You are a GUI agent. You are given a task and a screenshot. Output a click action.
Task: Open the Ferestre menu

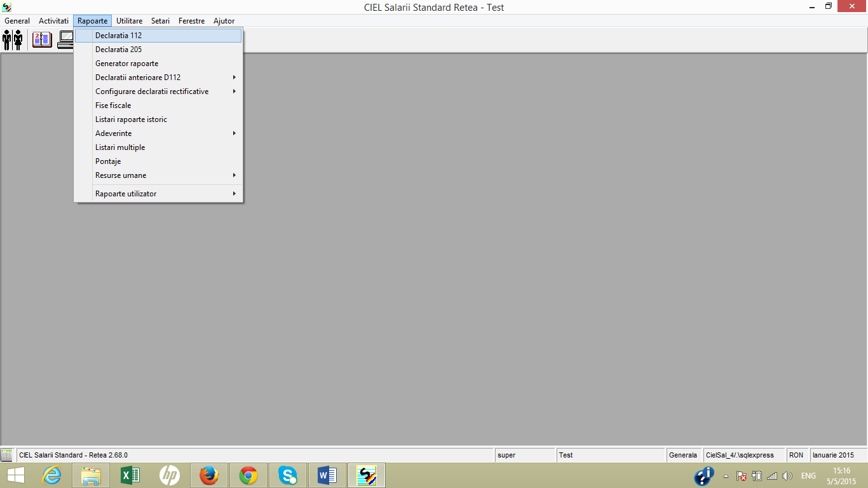pyautogui.click(x=191, y=21)
